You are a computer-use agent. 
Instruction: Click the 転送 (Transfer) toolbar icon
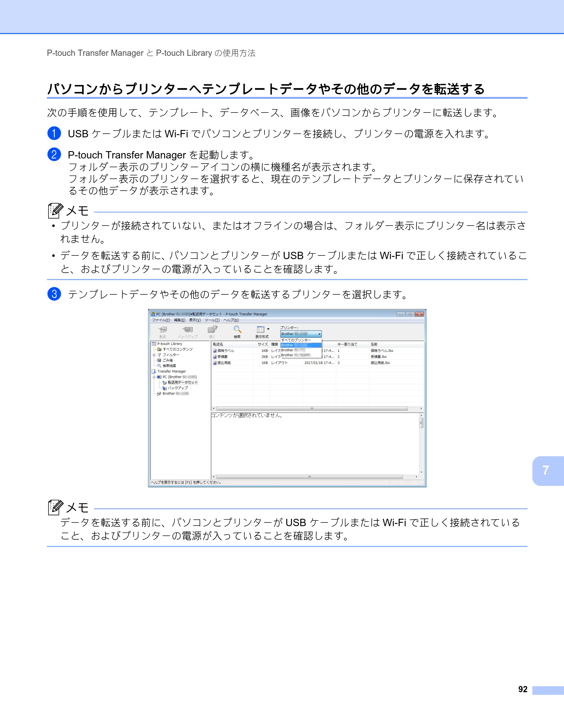pos(163,330)
